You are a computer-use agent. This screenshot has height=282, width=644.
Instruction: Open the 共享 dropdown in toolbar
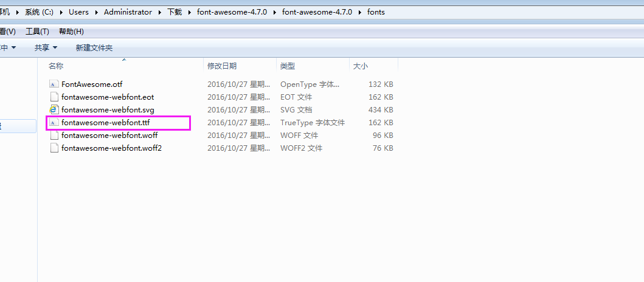click(46, 47)
